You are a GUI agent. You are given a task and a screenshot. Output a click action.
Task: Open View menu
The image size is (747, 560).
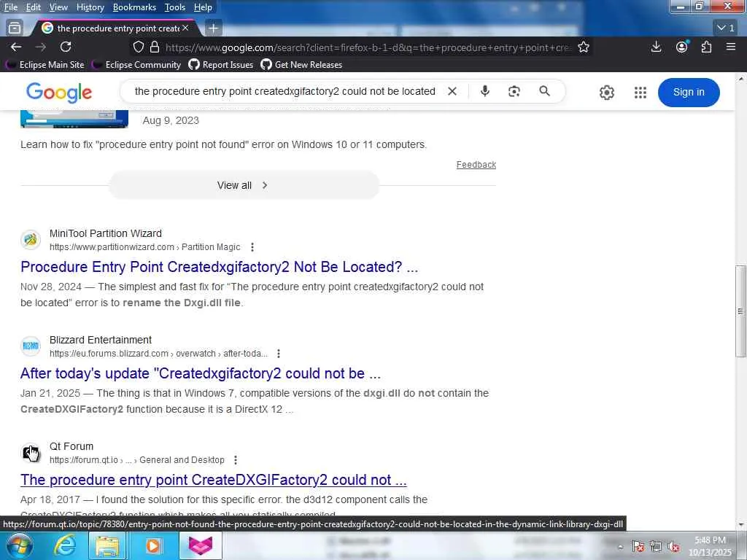(58, 7)
